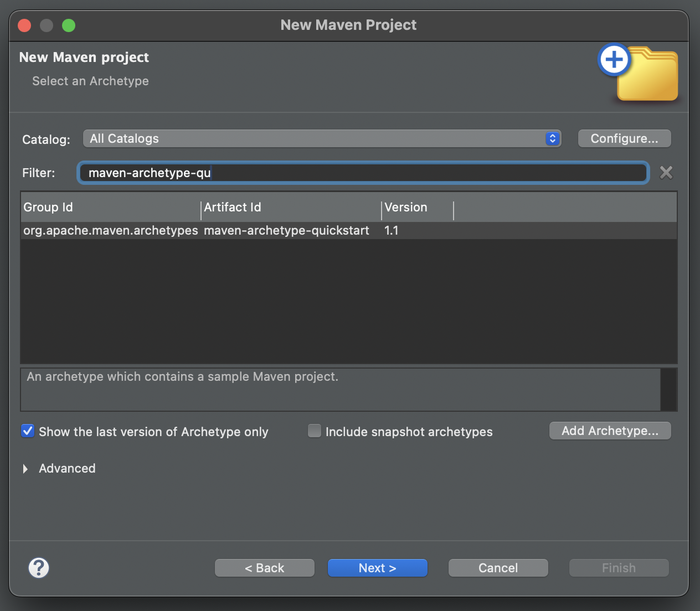Sort by the Artifact Id column header
The width and height of the screenshot is (700, 611).
coord(291,208)
